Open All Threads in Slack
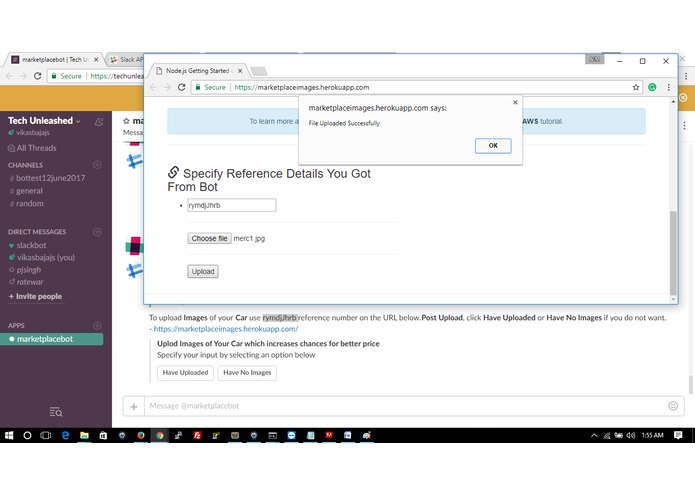The width and height of the screenshot is (695, 494). pyautogui.click(x=32, y=148)
